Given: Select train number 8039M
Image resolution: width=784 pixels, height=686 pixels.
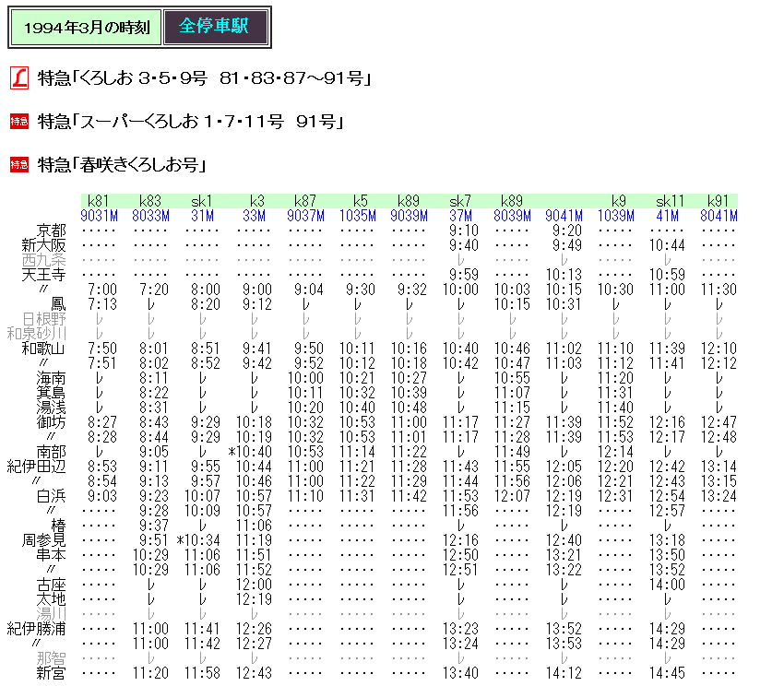Looking at the screenshot, I should point(512,216).
